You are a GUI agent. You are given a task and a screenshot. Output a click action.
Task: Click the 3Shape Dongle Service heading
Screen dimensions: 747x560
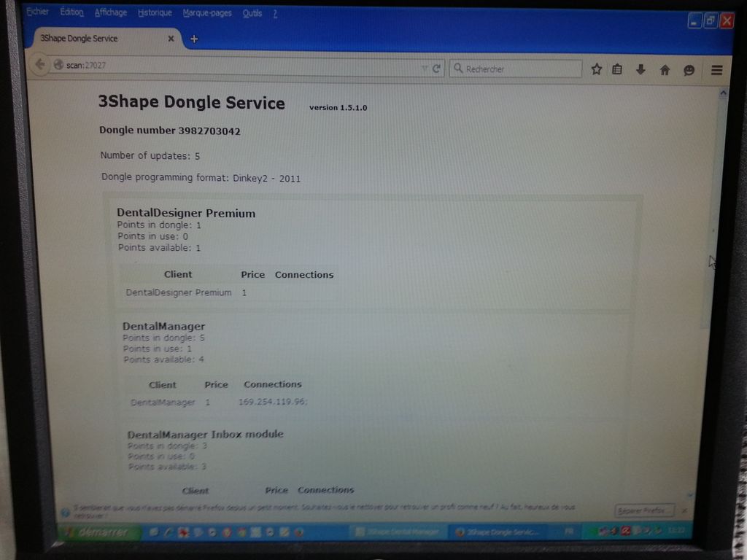(192, 102)
